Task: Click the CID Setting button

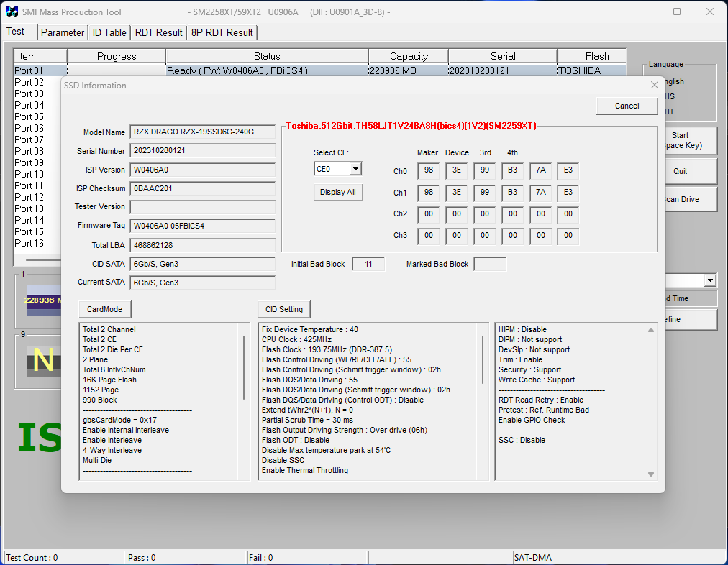Action: click(x=283, y=309)
